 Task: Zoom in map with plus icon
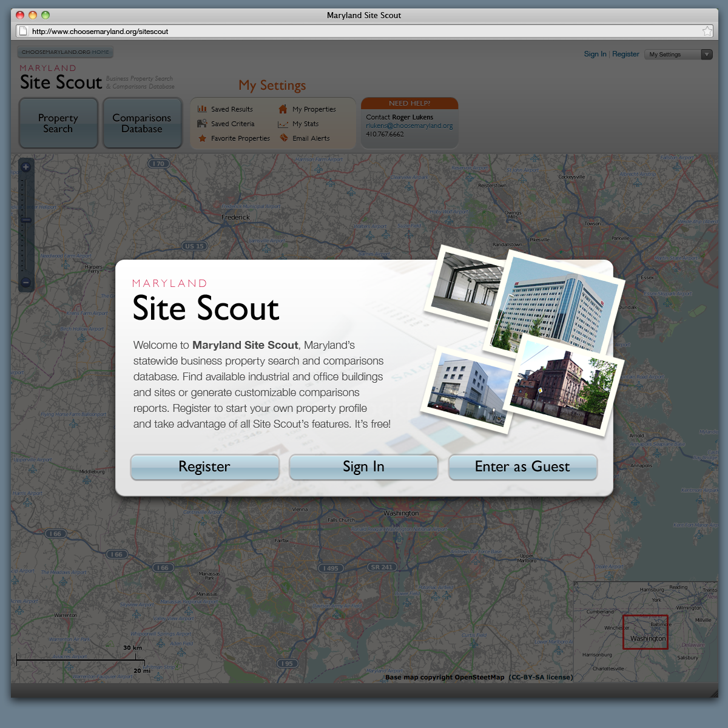(x=26, y=167)
